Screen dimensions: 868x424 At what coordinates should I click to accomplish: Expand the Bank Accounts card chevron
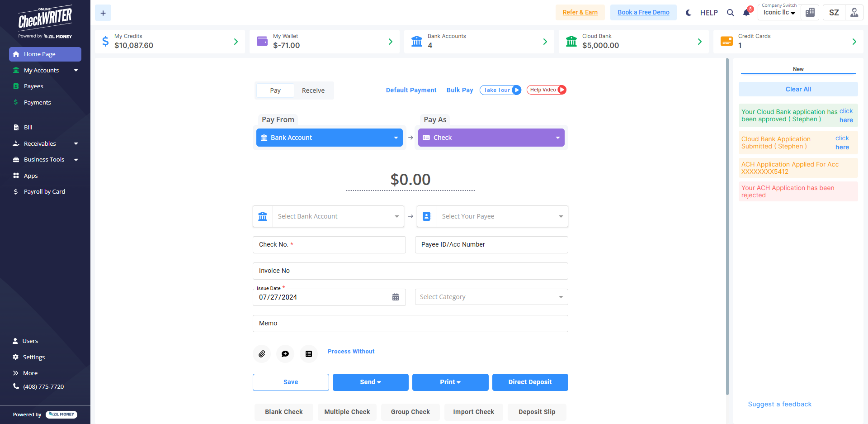click(x=545, y=42)
